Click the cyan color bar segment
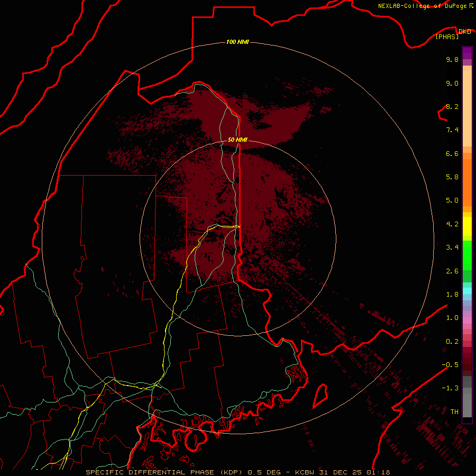The height and width of the screenshot is (476, 476). (x=467, y=291)
